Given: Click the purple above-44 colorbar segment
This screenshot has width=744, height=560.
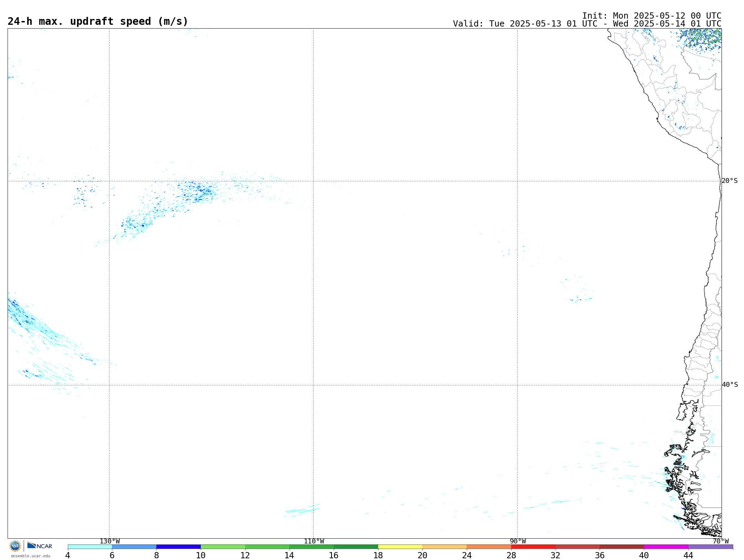Looking at the screenshot, I should [x=711, y=547].
